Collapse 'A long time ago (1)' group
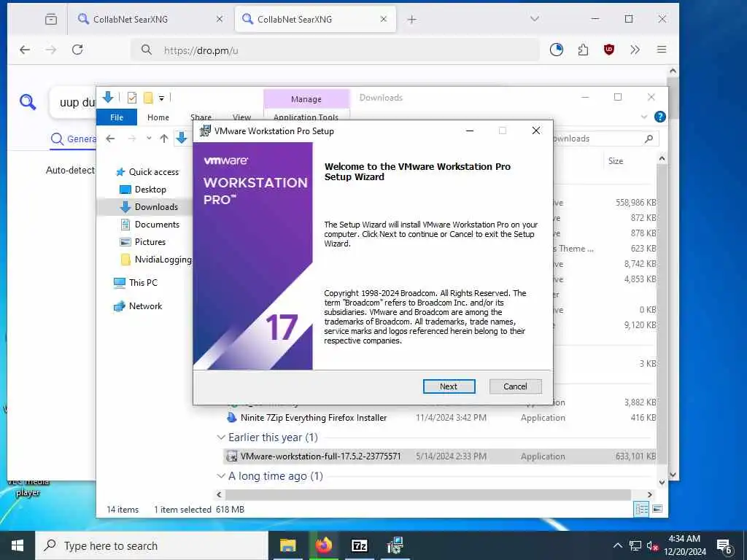 (220, 475)
